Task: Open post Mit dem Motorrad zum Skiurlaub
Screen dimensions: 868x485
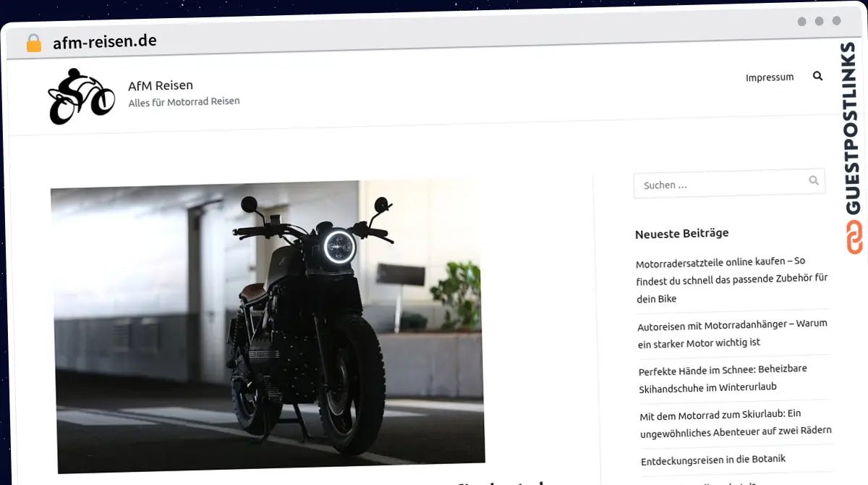Action: 736,422
